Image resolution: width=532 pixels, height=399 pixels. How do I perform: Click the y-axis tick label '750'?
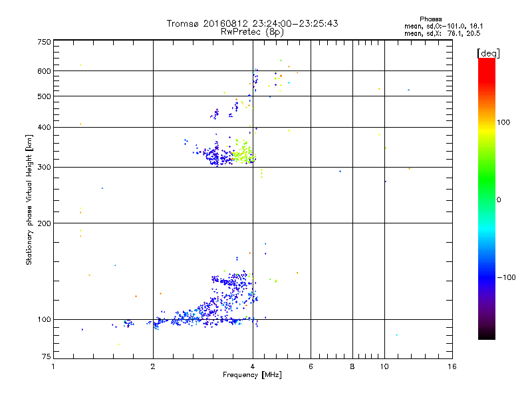tap(44, 42)
